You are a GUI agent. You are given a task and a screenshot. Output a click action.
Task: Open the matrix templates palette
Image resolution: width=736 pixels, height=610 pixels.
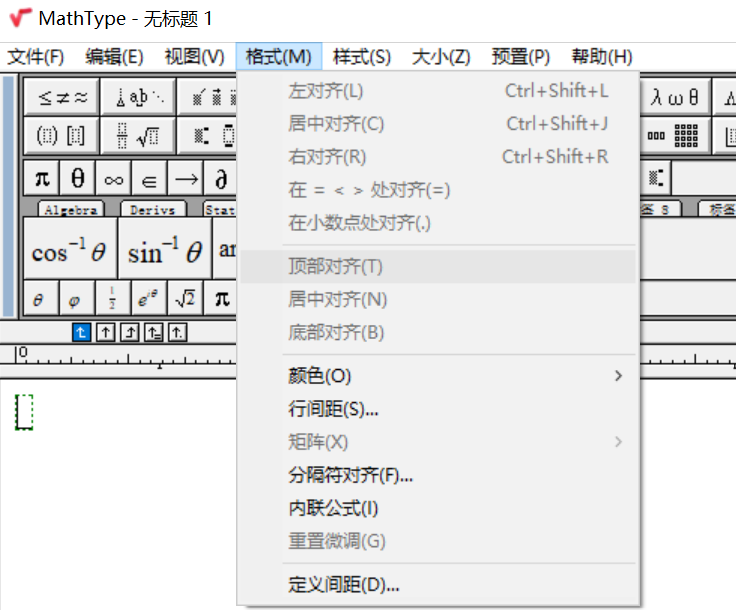point(675,136)
